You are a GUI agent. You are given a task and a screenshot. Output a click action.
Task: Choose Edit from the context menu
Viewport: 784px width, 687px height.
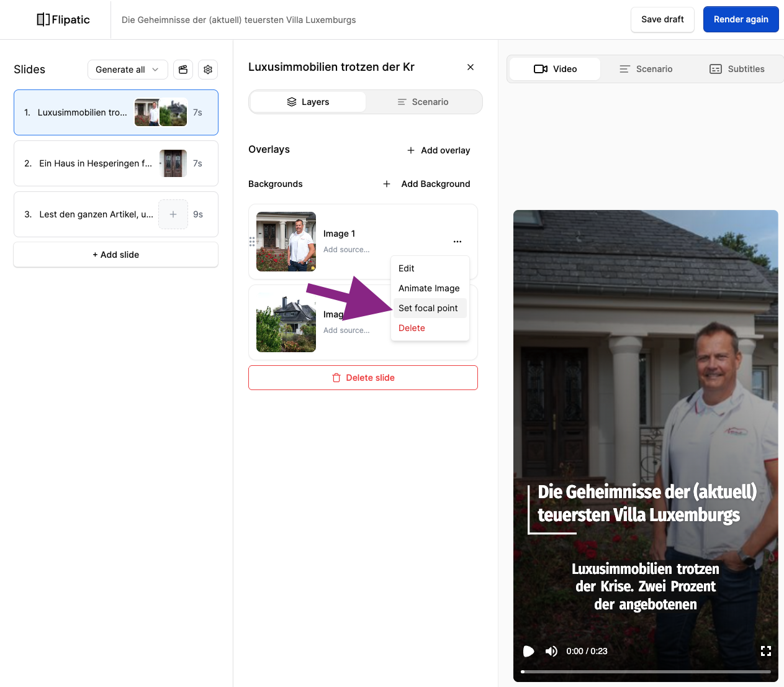430,268
